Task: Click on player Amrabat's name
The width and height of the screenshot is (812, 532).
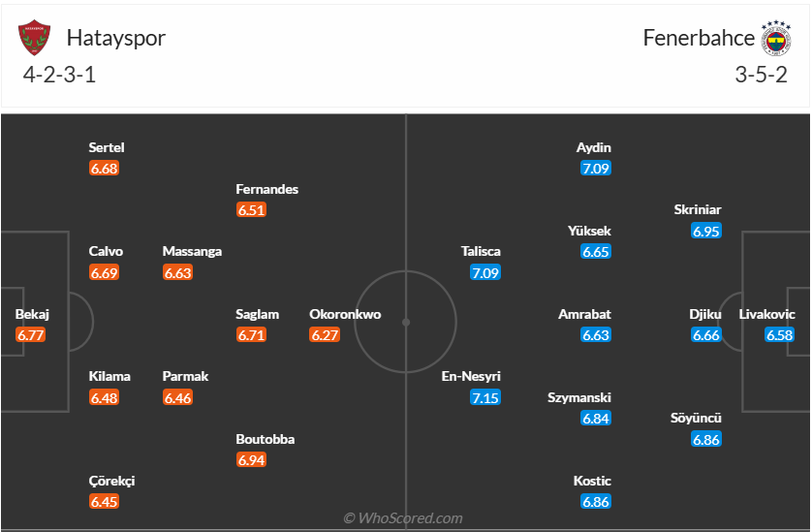Action: 584,314
